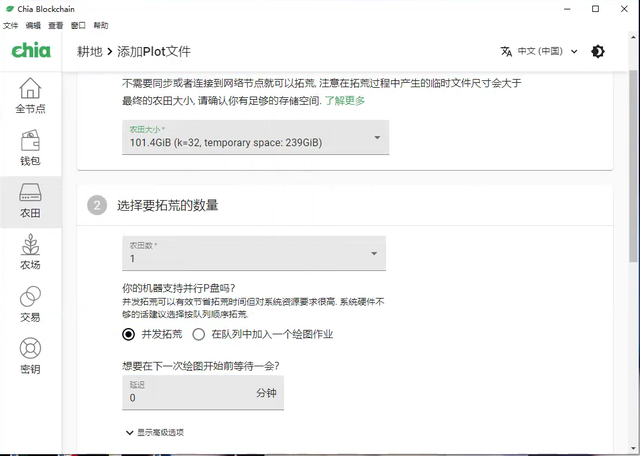Click the Chia leaf icon in title bar

(10, 9)
